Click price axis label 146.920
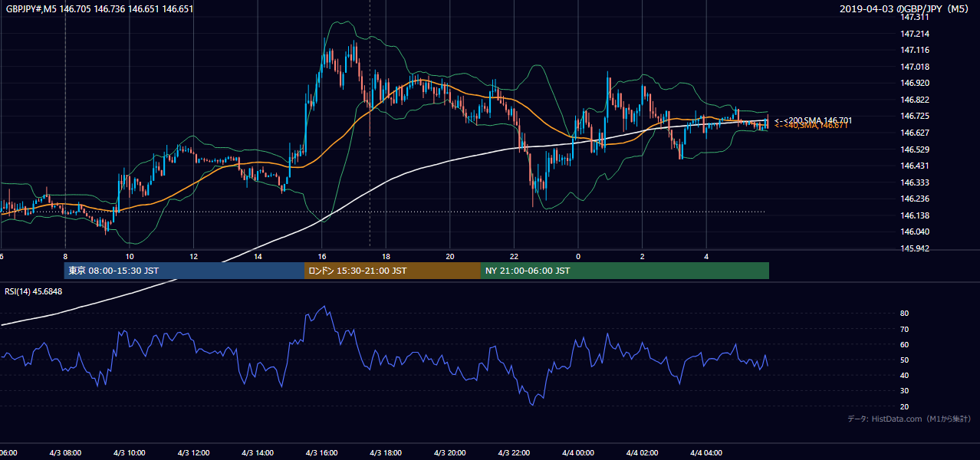Viewport: 980px width, 460px height. [x=915, y=83]
